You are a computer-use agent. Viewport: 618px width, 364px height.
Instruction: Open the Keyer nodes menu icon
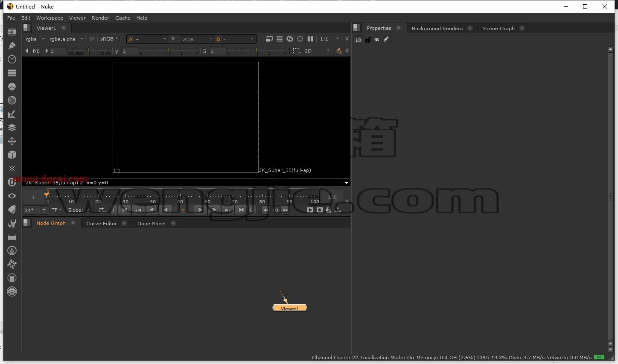point(12,114)
